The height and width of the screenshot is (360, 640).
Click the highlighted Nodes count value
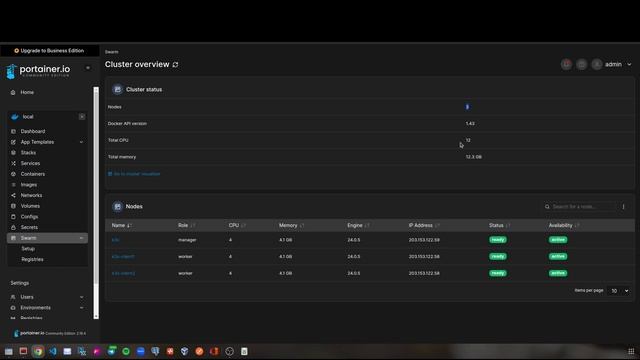tap(467, 107)
